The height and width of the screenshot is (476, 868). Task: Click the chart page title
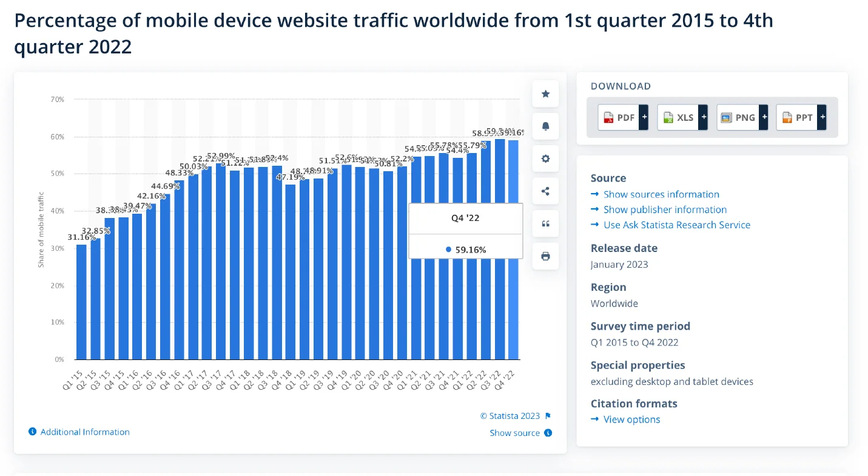[394, 33]
